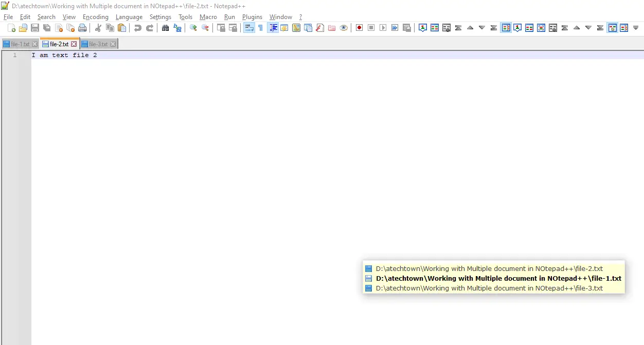This screenshot has width=644, height=345.
Task: Open the ? help menu
Action: [x=300, y=17]
